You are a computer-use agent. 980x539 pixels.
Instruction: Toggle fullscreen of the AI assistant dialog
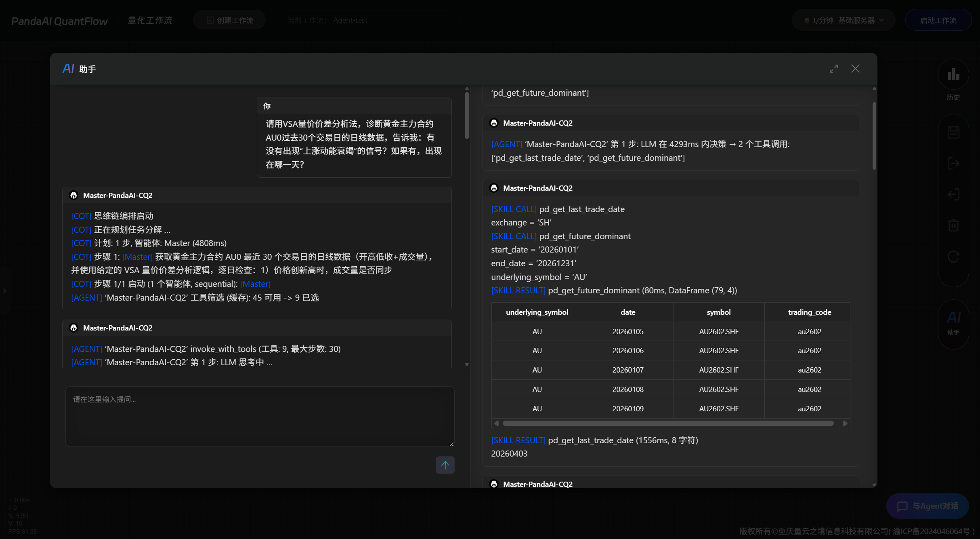click(x=834, y=69)
